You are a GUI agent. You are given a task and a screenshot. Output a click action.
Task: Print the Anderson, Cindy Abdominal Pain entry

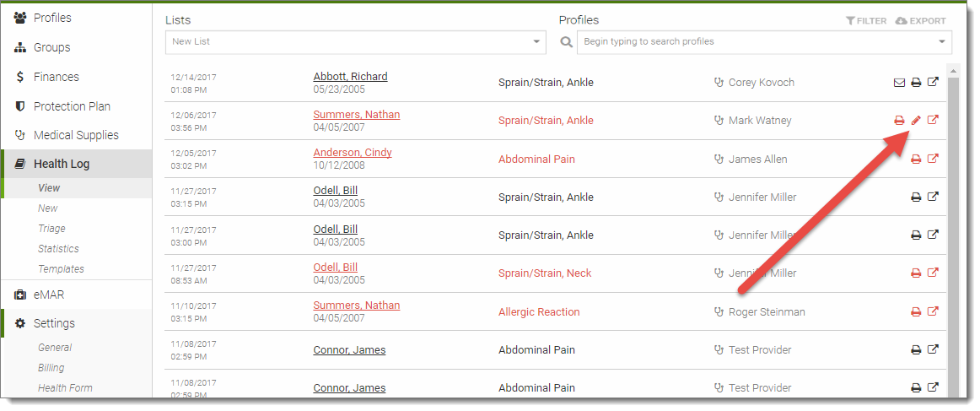(x=916, y=159)
